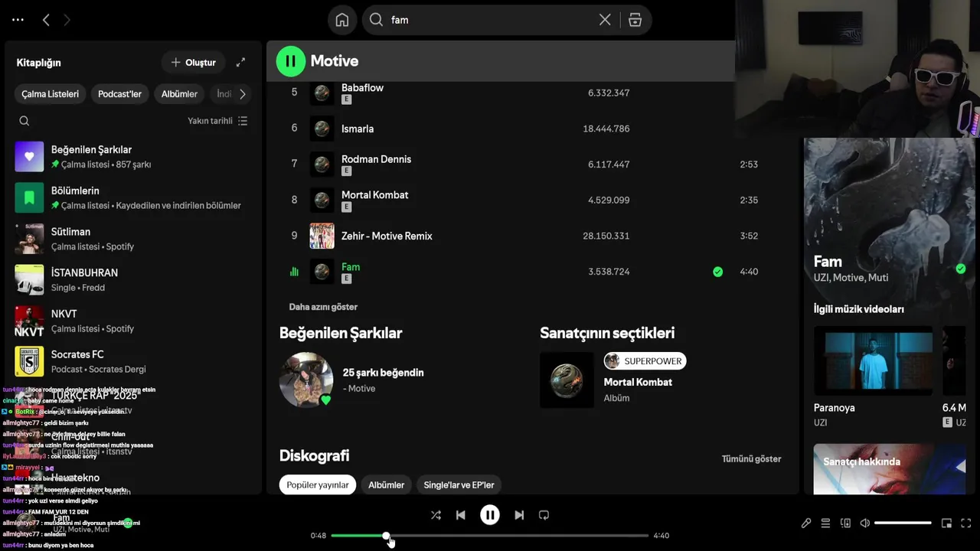Click the Zehir - Motive Remix cover art
This screenshot has width=980, height=551.
point(322,236)
